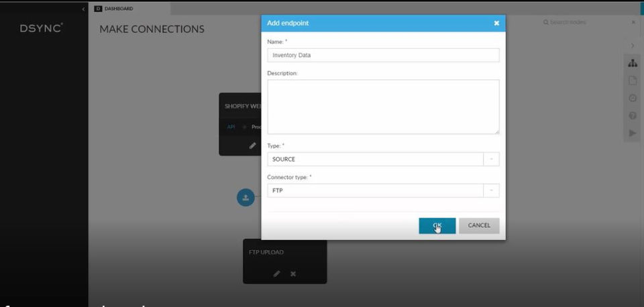Viewport: 644px width, 307px height.
Task: Close the Add endpoint dialog
Action: point(496,23)
